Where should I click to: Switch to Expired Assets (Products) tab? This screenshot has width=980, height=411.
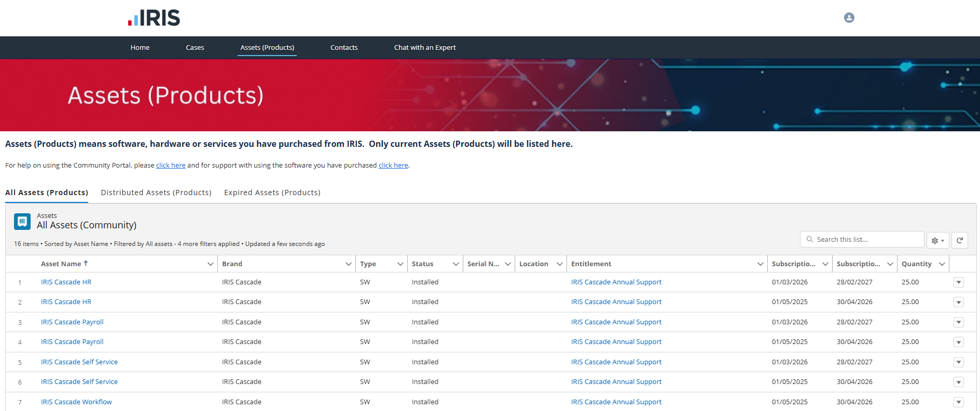pos(272,193)
